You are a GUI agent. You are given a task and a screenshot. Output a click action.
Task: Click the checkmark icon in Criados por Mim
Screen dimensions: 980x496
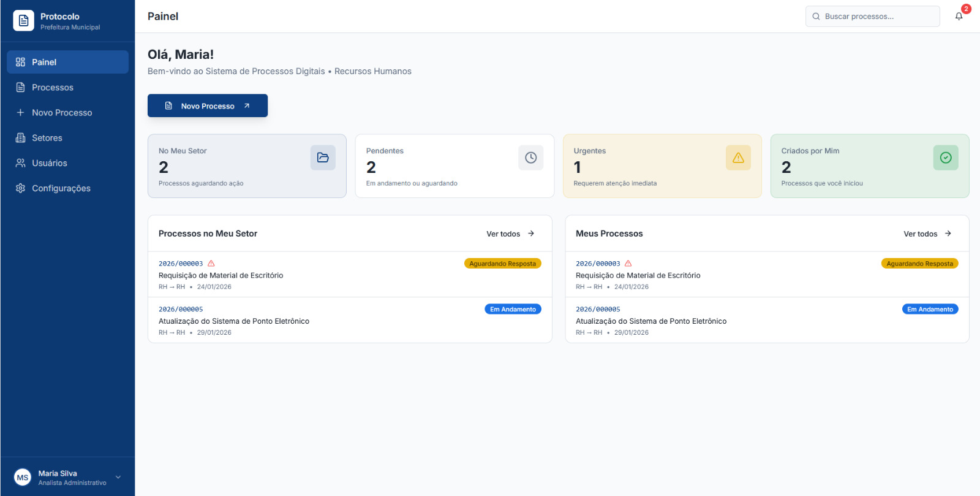point(946,158)
